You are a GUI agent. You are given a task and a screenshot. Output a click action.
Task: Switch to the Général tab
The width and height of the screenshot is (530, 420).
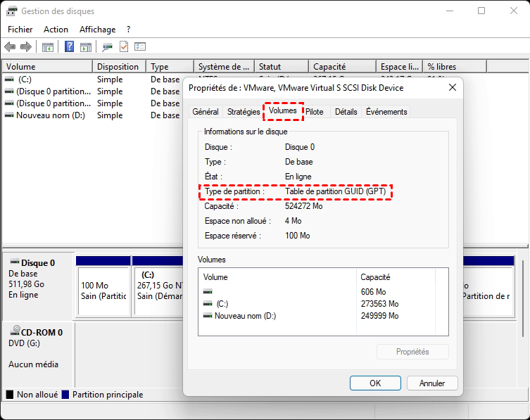(206, 111)
